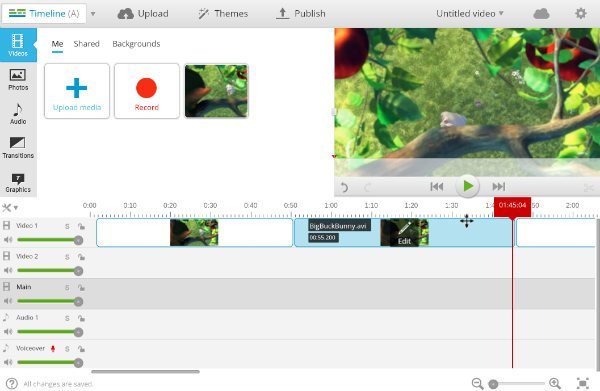Click the red 01:45:04 playhead marker
Image resolution: width=600 pixels, height=391 pixels.
(512, 207)
